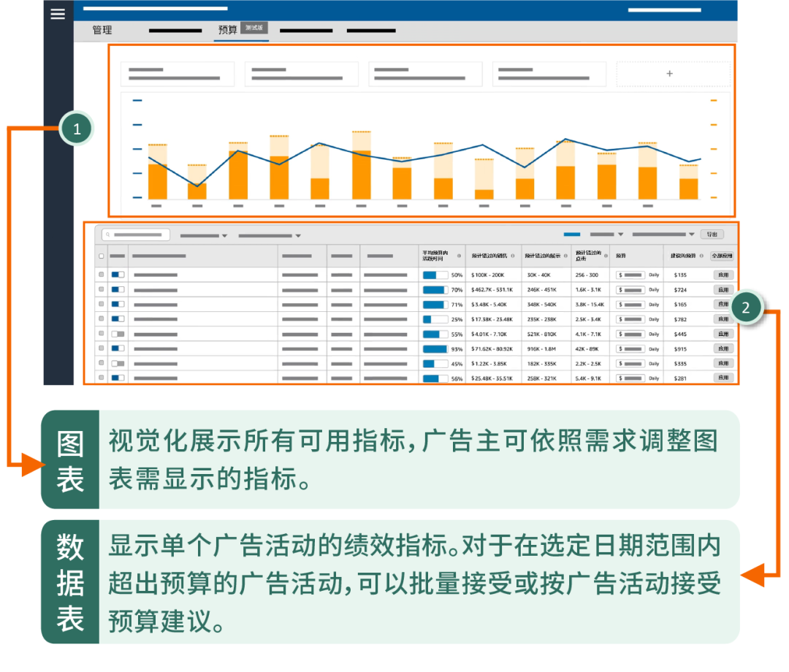Click the suggested budget value $165
Image resolution: width=789 pixels, height=672 pixels.
tap(680, 305)
